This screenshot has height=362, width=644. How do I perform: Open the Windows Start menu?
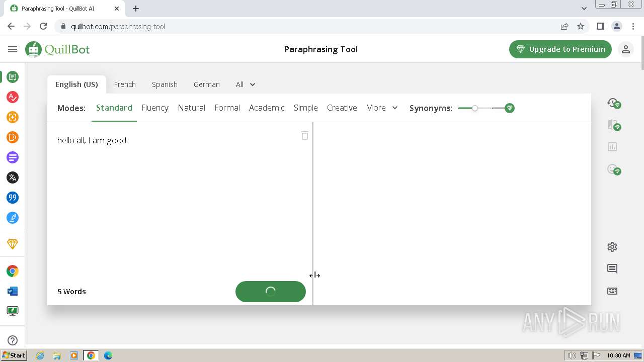(x=14, y=355)
